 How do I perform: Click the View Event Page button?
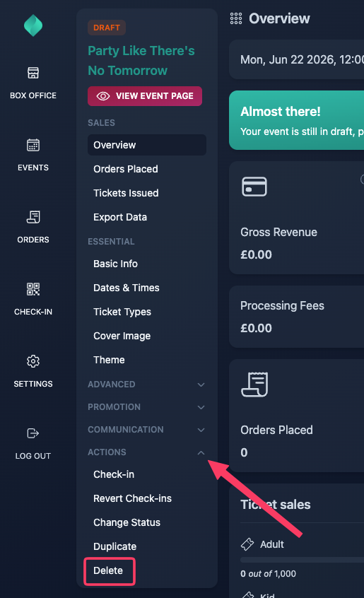coord(145,96)
